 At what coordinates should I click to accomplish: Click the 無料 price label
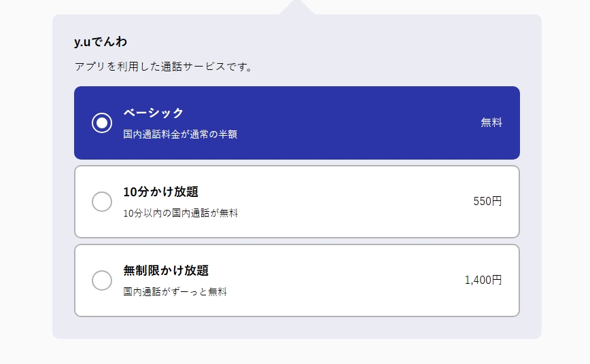[491, 122]
